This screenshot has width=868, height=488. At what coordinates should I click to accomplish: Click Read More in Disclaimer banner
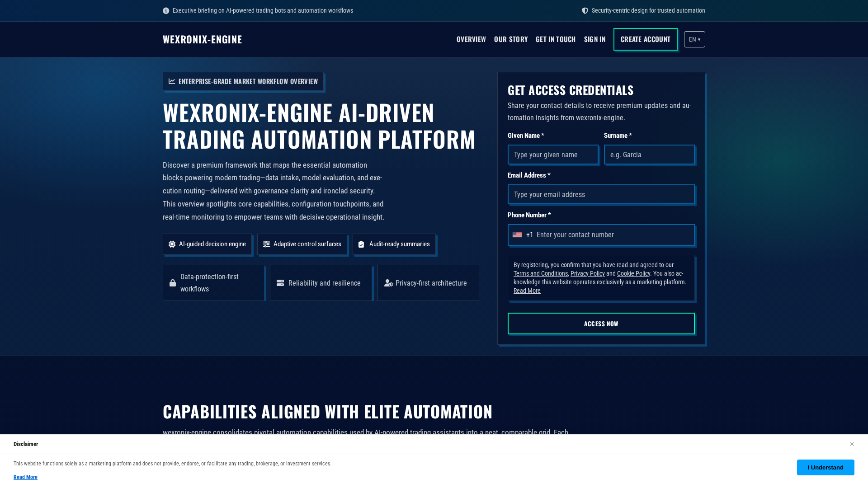pos(25,477)
